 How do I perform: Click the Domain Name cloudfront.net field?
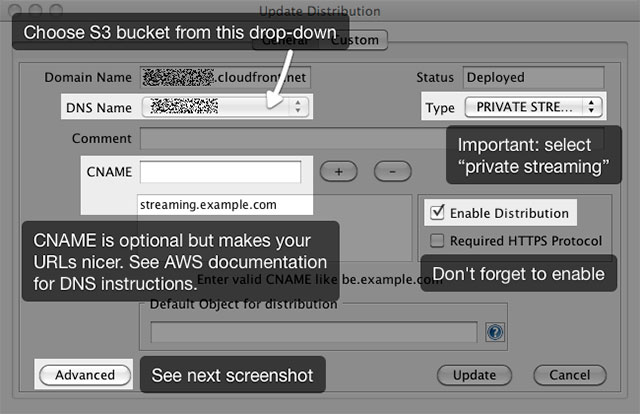[x=226, y=77]
